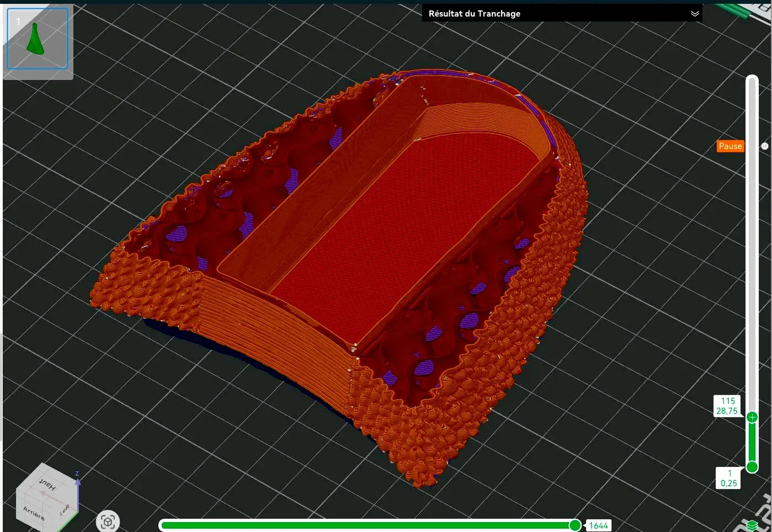Click the 1 / 0,25 bottom layer label

coord(729,478)
